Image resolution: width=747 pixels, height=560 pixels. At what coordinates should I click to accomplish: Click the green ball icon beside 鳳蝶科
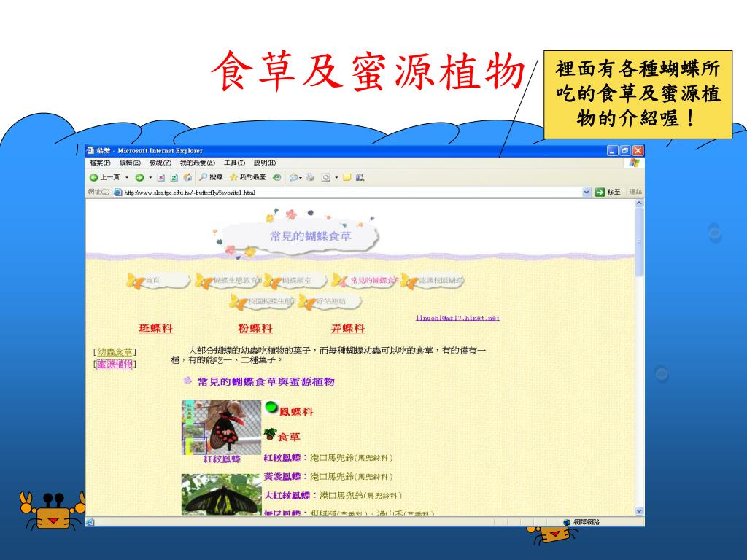[x=271, y=407]
